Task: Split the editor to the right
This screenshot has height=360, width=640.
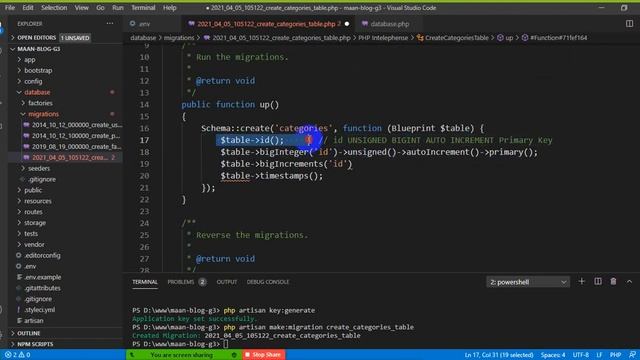Action: (629, 24)
